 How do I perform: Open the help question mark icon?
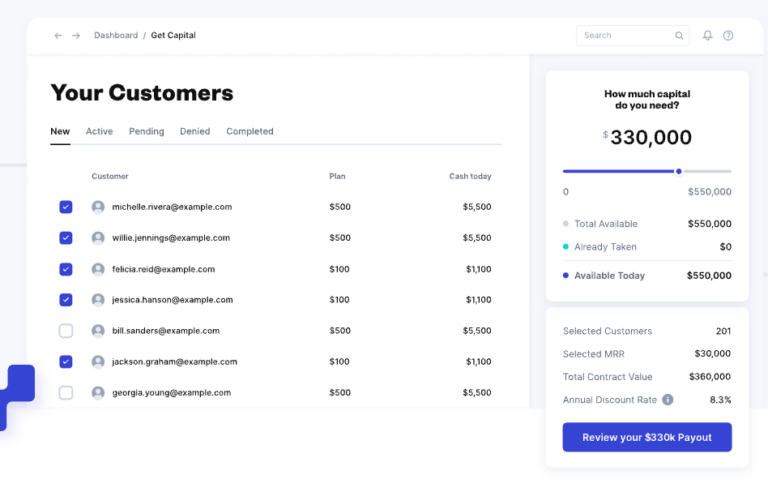728,36
